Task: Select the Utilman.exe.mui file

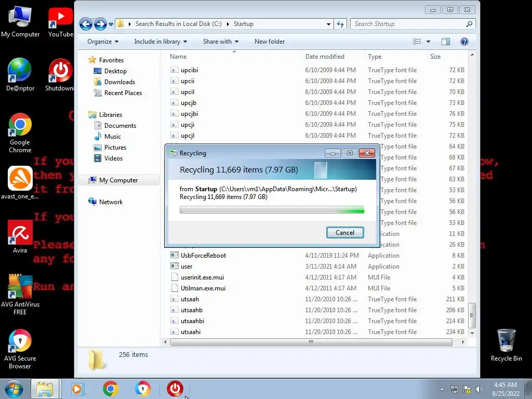Action: pos(203,288)
